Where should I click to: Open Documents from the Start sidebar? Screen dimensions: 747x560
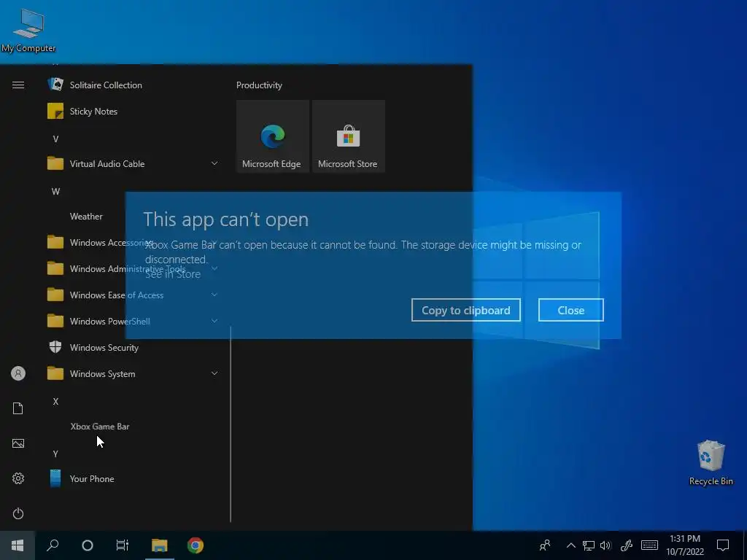click(x=18, y=408)
